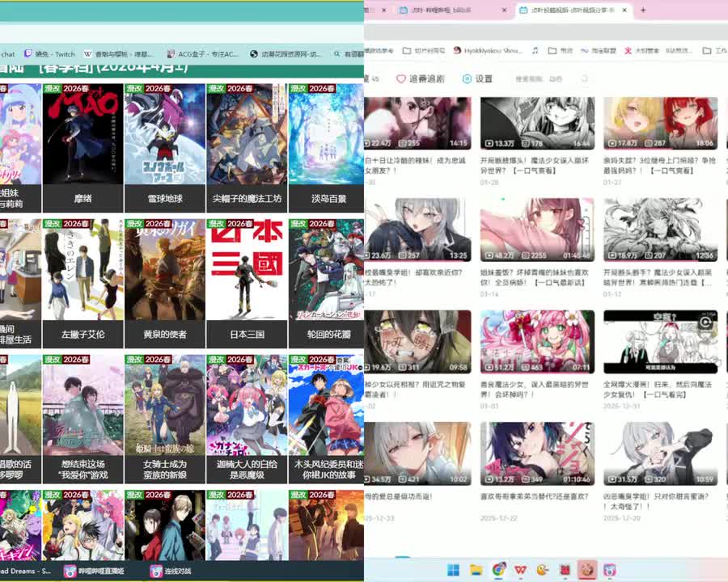Open the 摩绪 MAO anime poster

click(x=83, y=134)
